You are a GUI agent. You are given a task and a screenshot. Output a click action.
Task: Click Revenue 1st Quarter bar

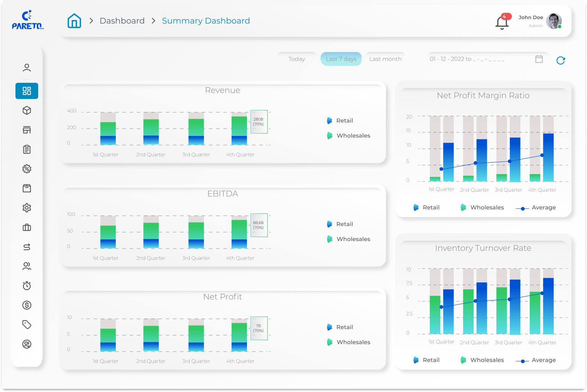[108, 129]
